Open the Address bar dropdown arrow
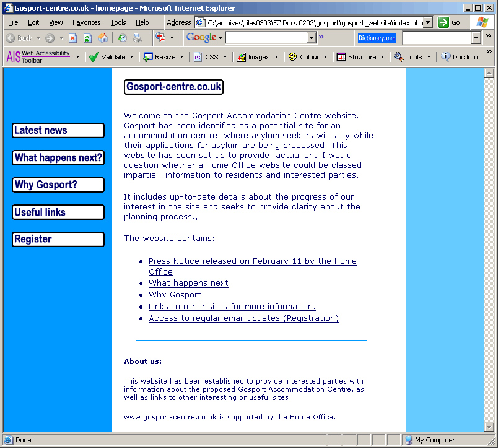The image size is (498, 448). (428, 22)
